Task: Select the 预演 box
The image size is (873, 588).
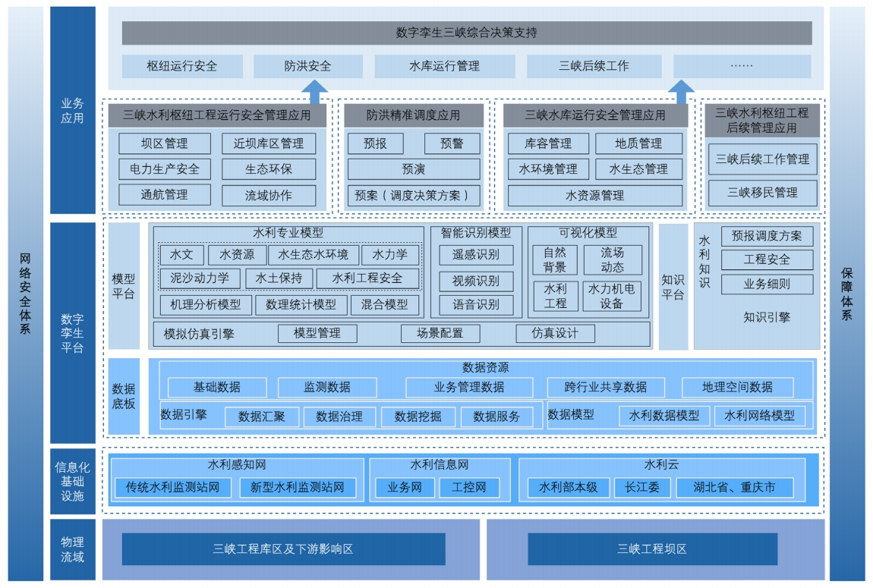Action: pos(414,169)
